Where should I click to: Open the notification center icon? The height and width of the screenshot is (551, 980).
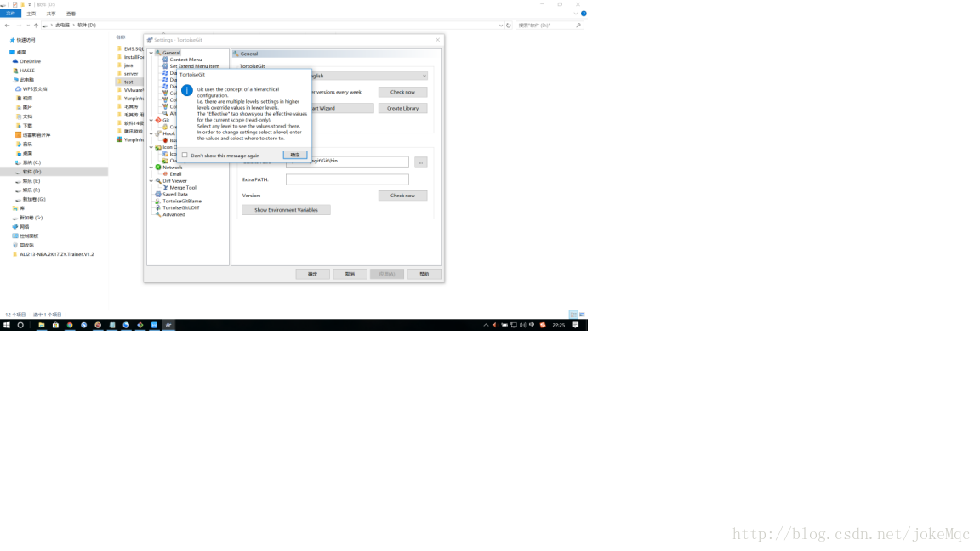[x=576, y=325]
